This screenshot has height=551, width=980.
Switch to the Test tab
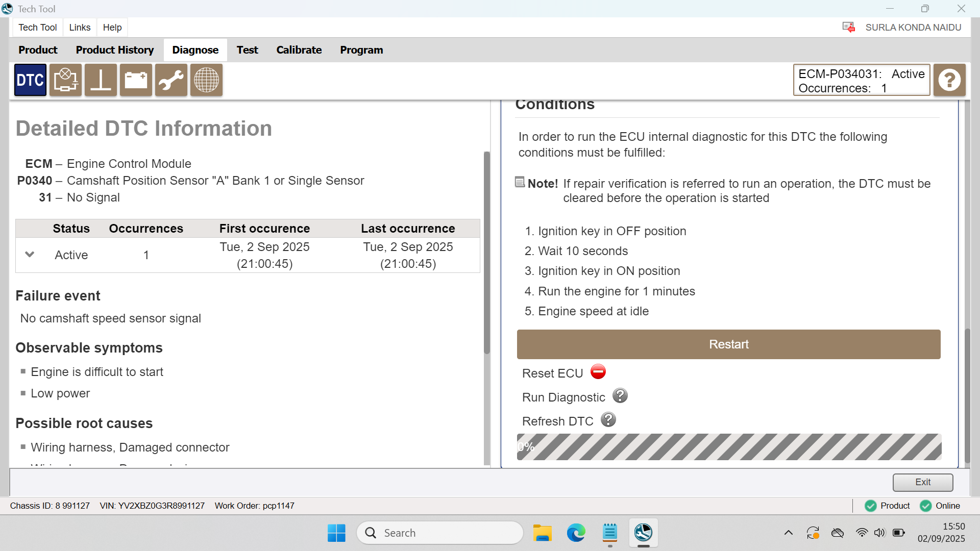tap(247, 50)
